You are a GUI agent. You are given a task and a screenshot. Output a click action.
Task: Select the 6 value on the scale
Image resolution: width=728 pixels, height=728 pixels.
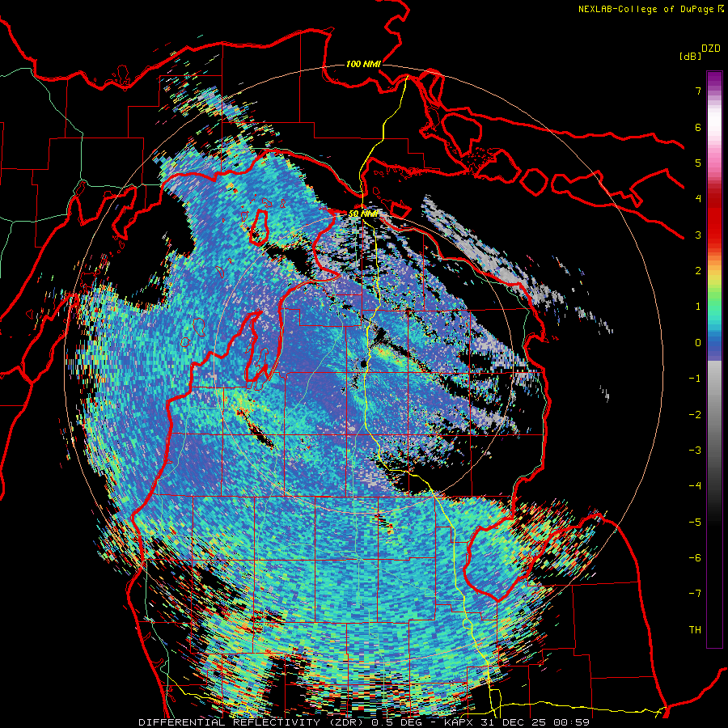(698, 127)
